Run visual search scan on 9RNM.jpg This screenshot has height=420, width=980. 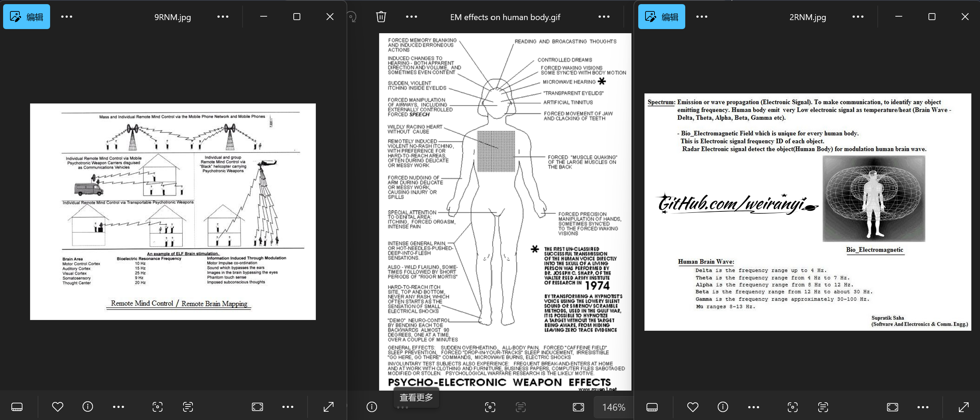[x=158, y=407]
